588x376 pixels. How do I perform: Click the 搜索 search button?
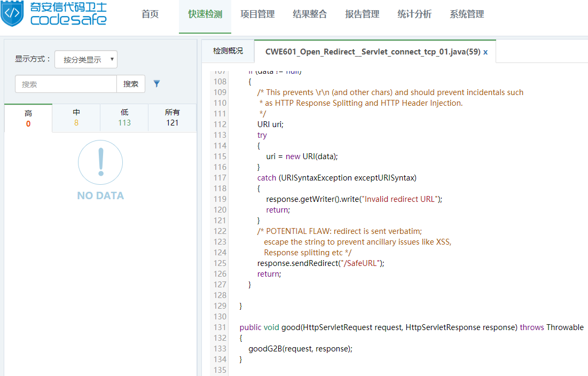[131, 84]
